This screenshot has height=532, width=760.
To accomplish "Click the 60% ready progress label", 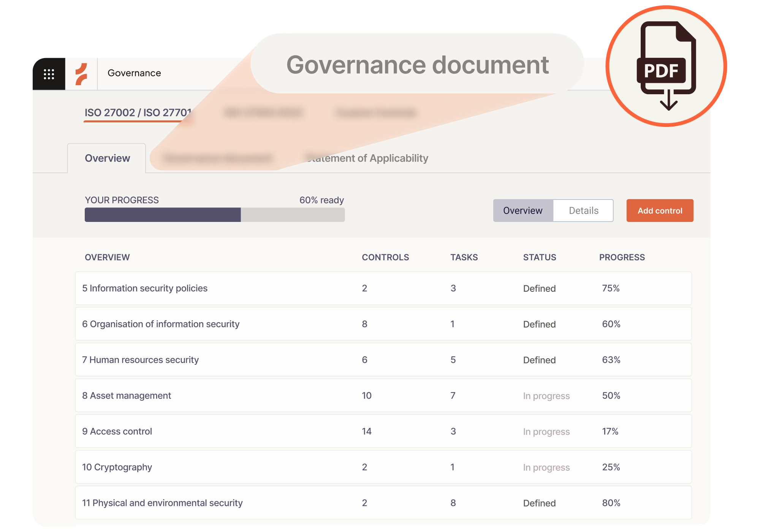I will 321,200.
